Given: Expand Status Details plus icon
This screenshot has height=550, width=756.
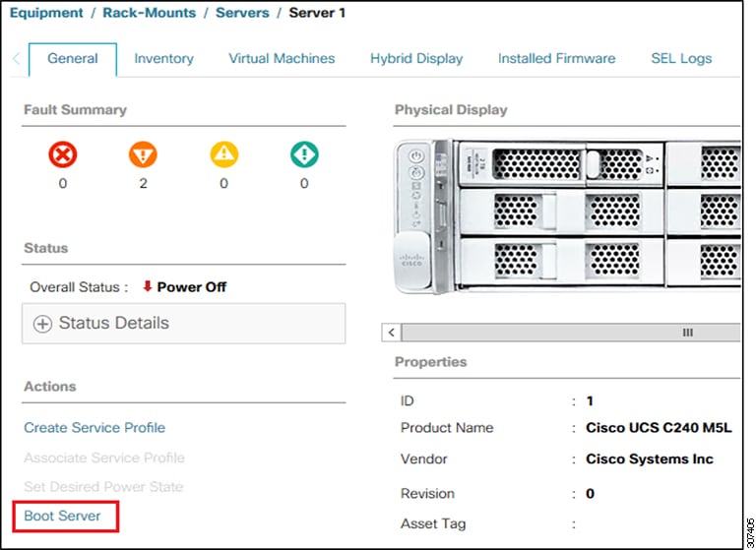Looking at the screenshot, I should [x=42, y=324].
